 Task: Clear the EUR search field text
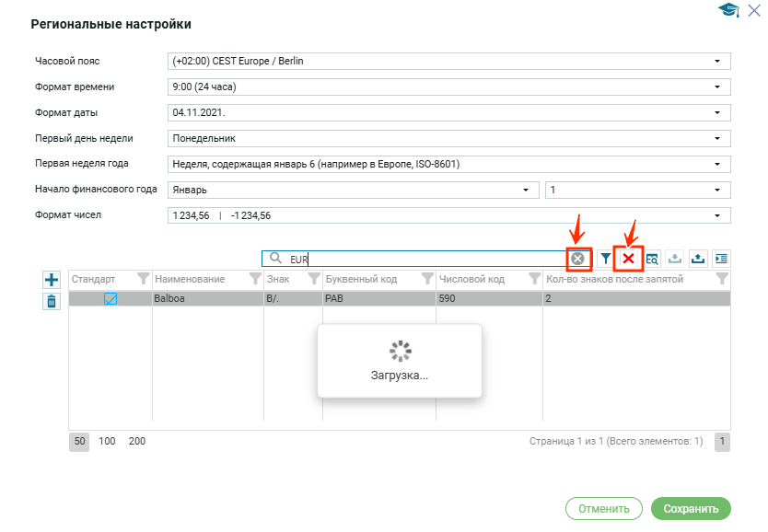(x=577, y=259)
